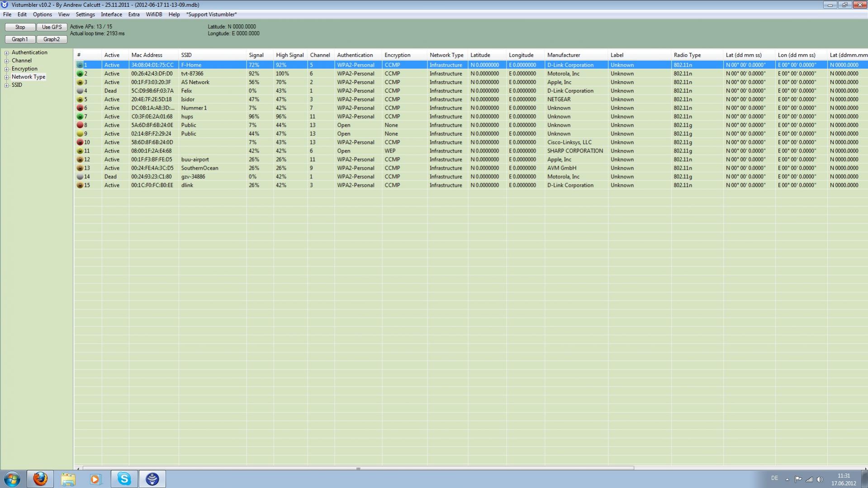Open the Support Vistumbler menu
The width and height of the screenshot is (868, 488).
point(212,14)
